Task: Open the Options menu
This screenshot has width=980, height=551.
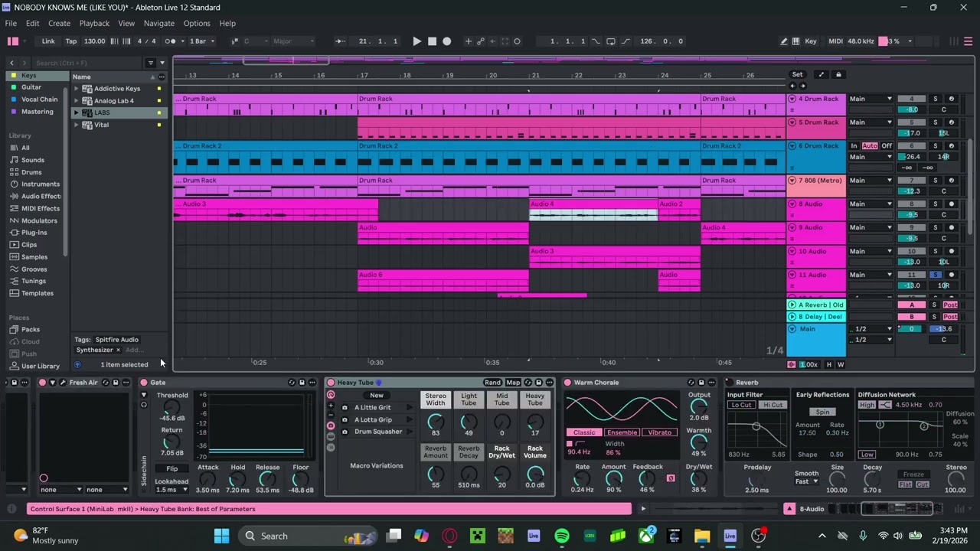Action: pyautogui.click(x=197, y=24)
